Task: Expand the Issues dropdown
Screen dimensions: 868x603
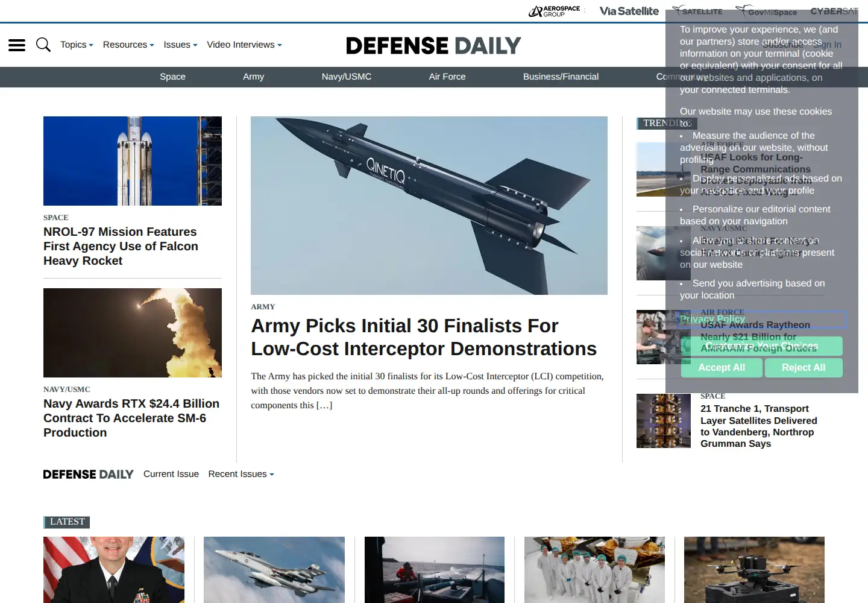Action: pyautogui.click(x=180, y=45)
